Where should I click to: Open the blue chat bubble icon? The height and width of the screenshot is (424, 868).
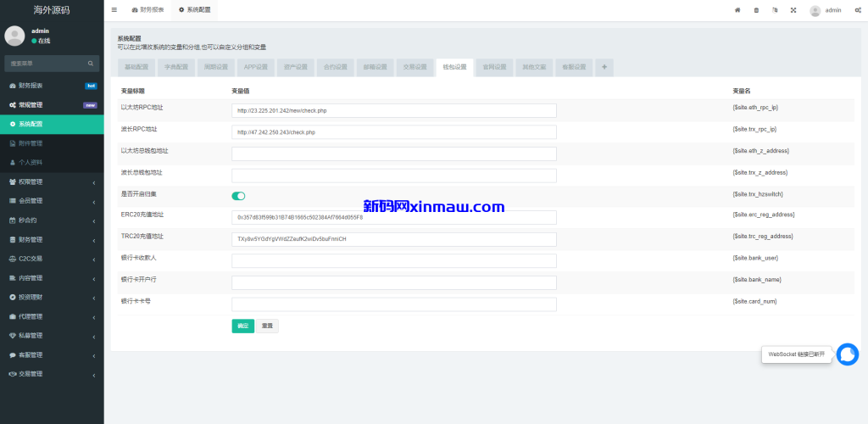click(x=847, y=354)
